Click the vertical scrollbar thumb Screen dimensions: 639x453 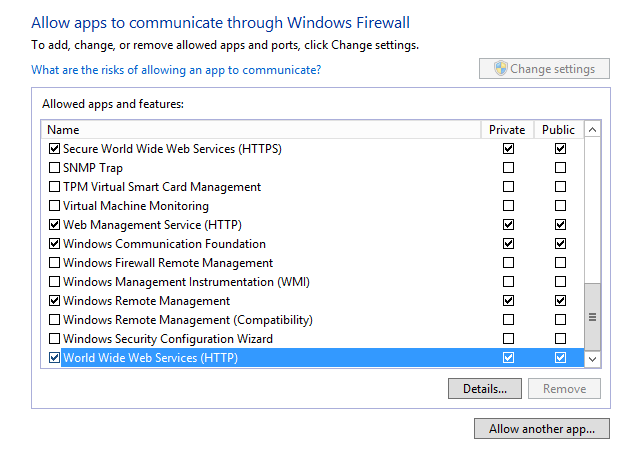click(593, 317)
